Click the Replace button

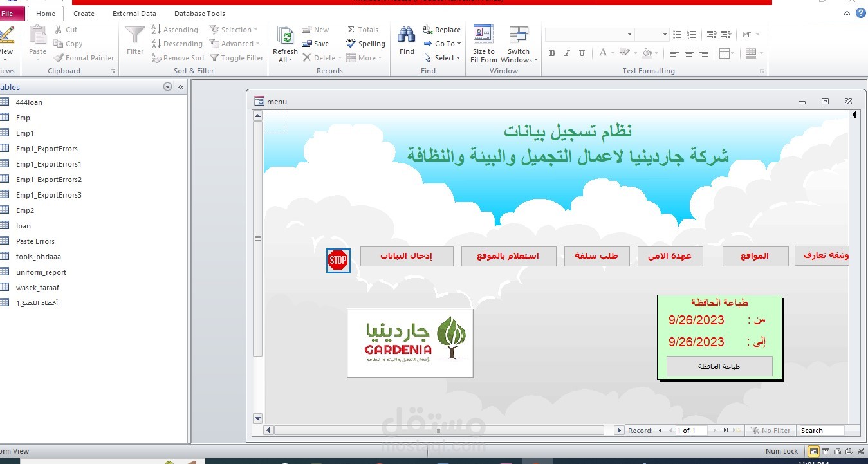click(441, 30)
